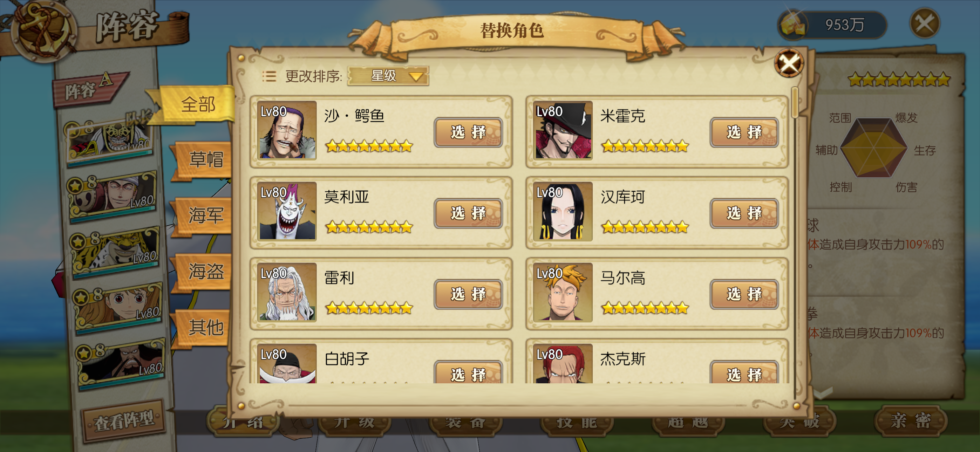980x452 pixels.
Task: Click the Crocodile character portrait
Action: pyautogui.click(x=287, y=130)
